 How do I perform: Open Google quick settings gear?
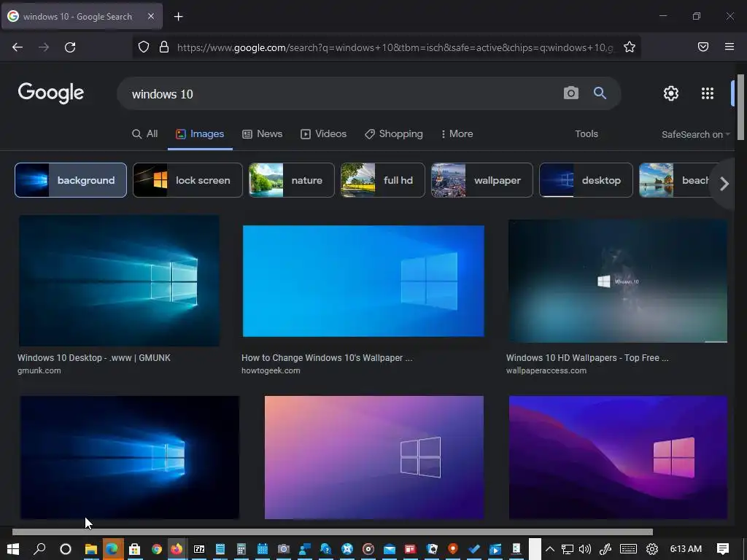coord(671,93)
